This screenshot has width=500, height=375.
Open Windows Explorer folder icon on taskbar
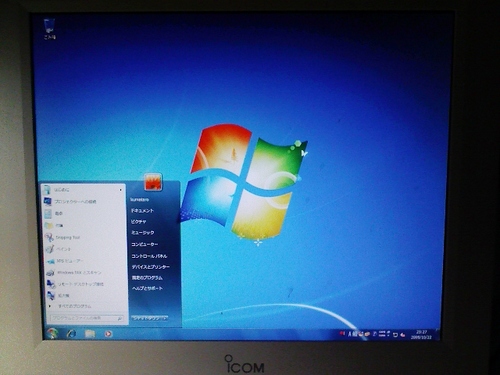tap(90, 333)
